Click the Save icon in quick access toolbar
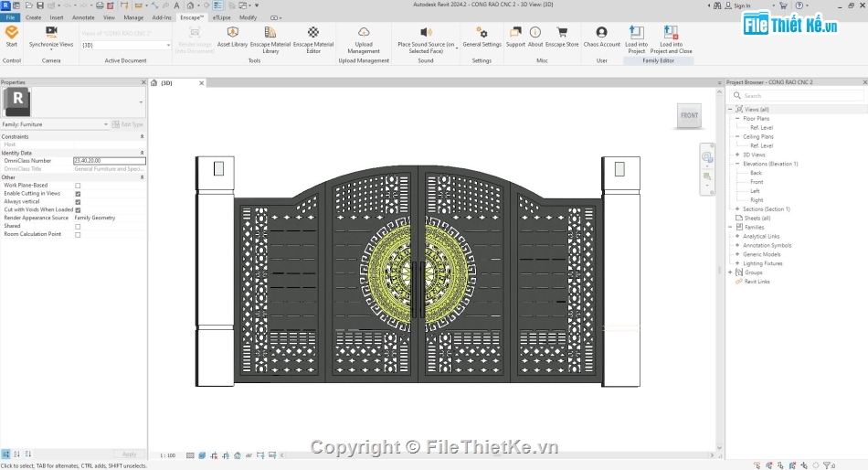 coord(40,5)
